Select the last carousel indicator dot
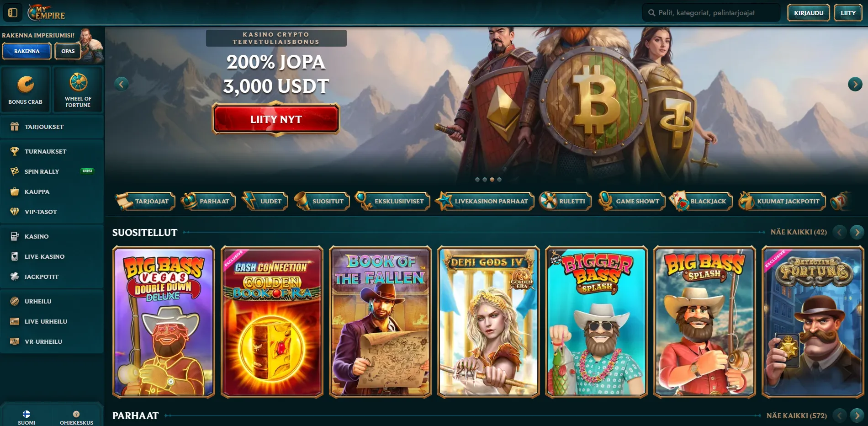Image resolution: width=868 pixels, height=426 pixels. click(x=499, y=180)
